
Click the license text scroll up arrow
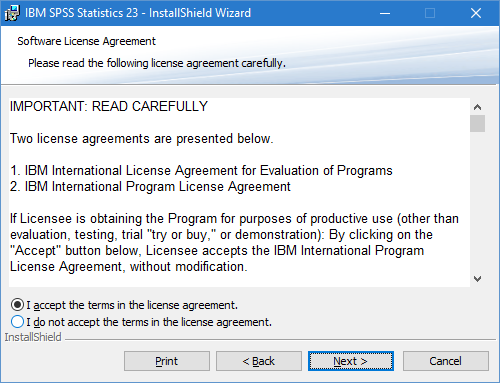tap(477, 107)
